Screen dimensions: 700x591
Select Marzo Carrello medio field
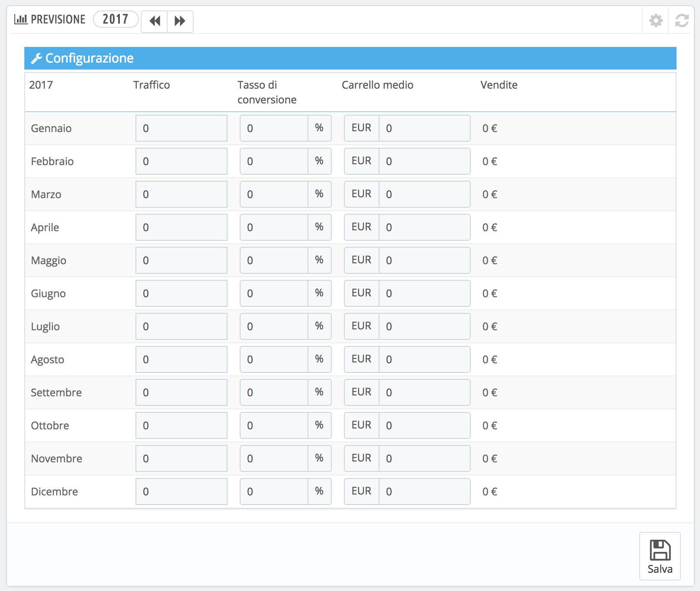point(425,194)
